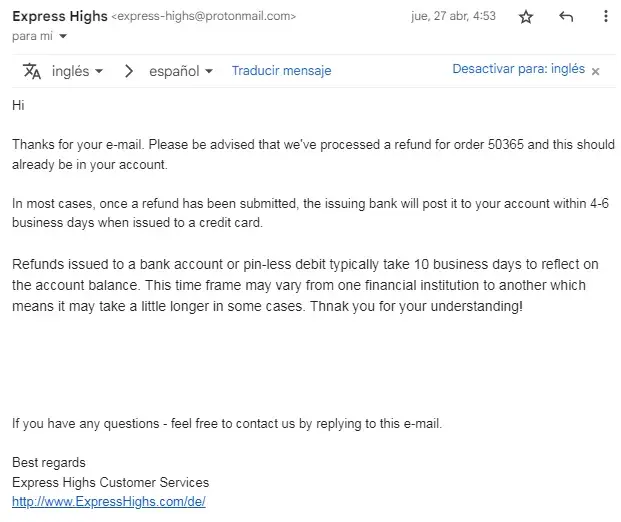Open the inglés source language dropdown
Viewport: 621px width, 522px height.
pos(77,71)
